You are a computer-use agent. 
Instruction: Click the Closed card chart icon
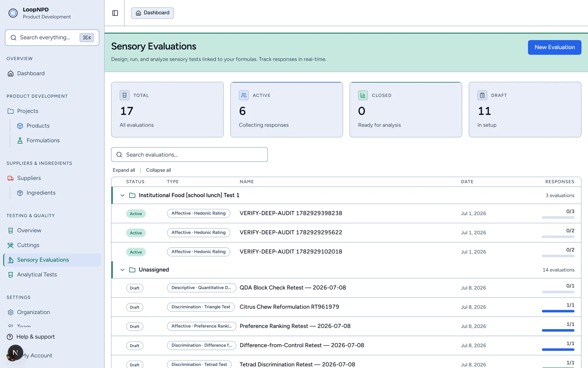[x=363, y=95]
